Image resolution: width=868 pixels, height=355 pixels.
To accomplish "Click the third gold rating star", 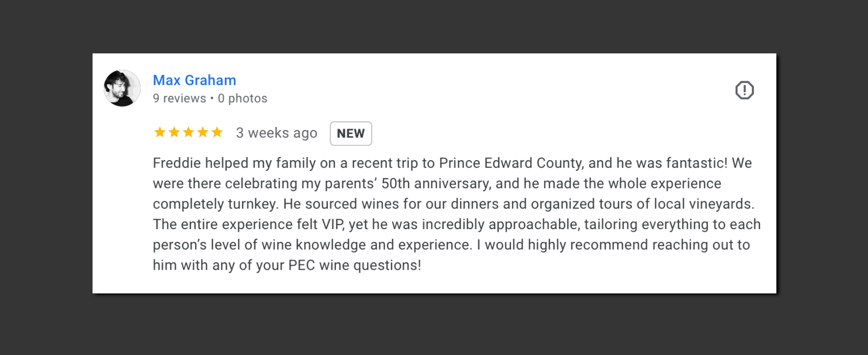I will click(188, 132).
